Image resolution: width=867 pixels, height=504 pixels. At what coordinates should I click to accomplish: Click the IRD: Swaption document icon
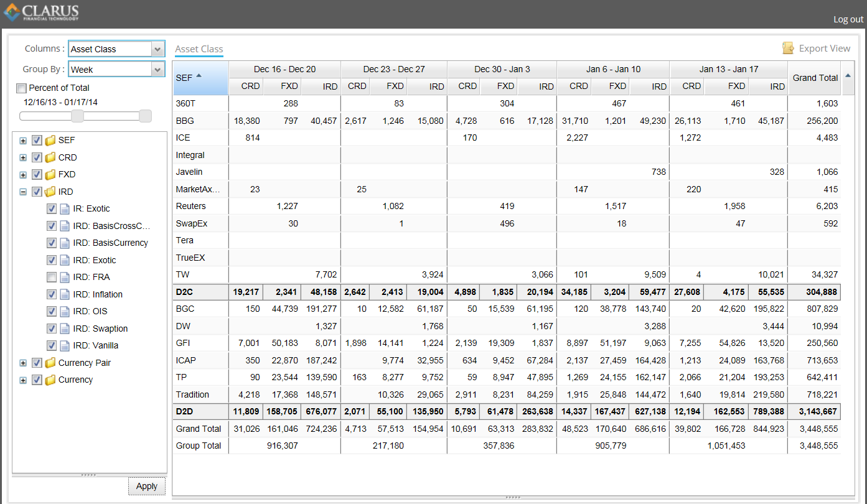click(65, 329)
